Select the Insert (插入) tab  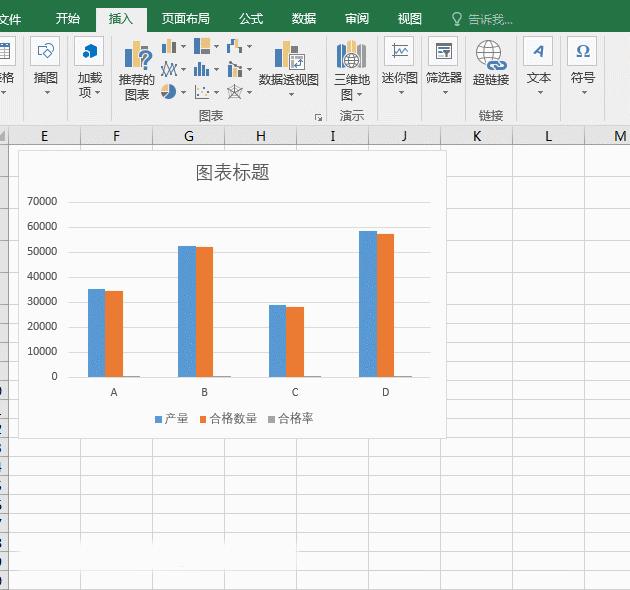[121, 19]
